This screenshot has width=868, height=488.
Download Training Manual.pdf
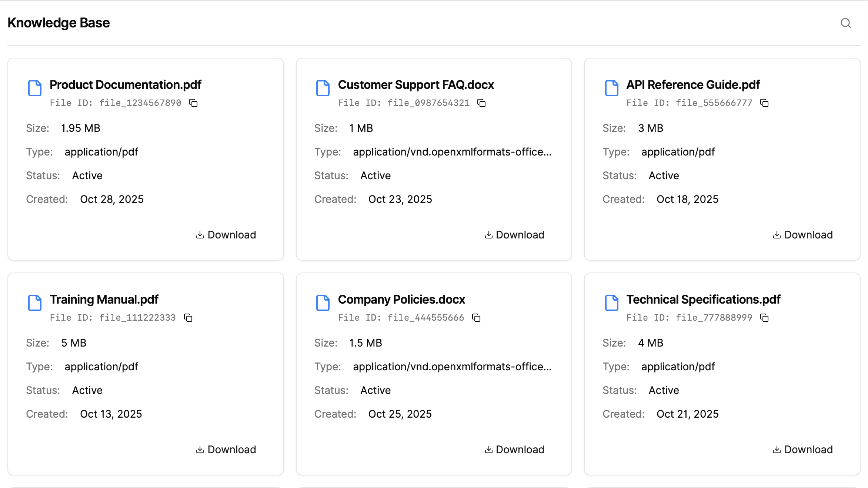click(226, 449)
